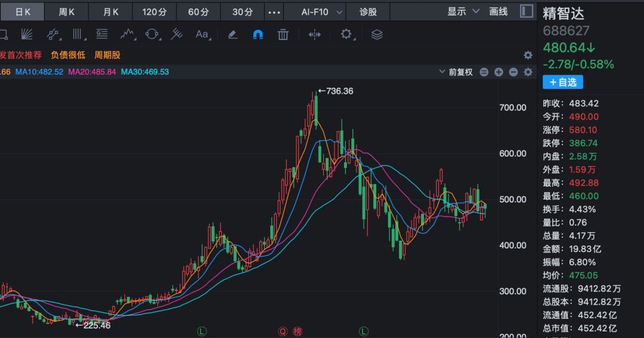Switch to 月K monthly chart tab
The image size is (644, 338).
click(110, 12)
